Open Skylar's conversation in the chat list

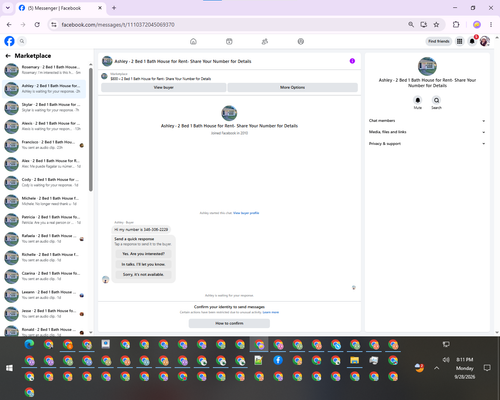click(44, 107)
